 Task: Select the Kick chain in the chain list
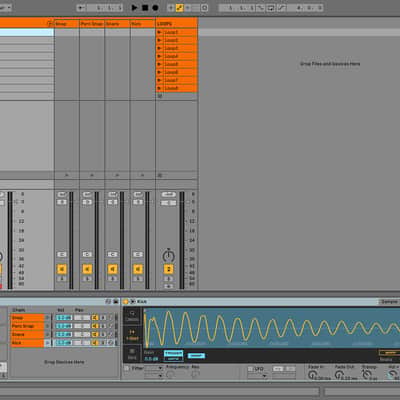[x=27, y=343]
